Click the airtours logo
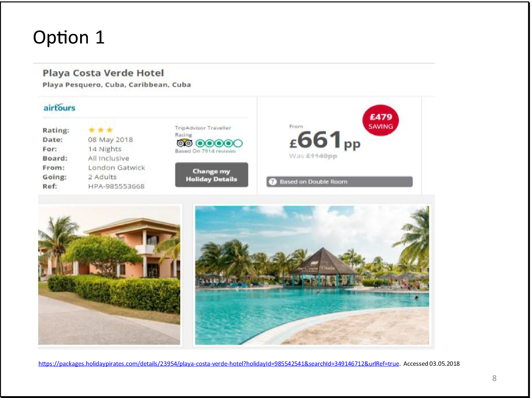The width and height of the screenshot is (532, 398). 59,108
